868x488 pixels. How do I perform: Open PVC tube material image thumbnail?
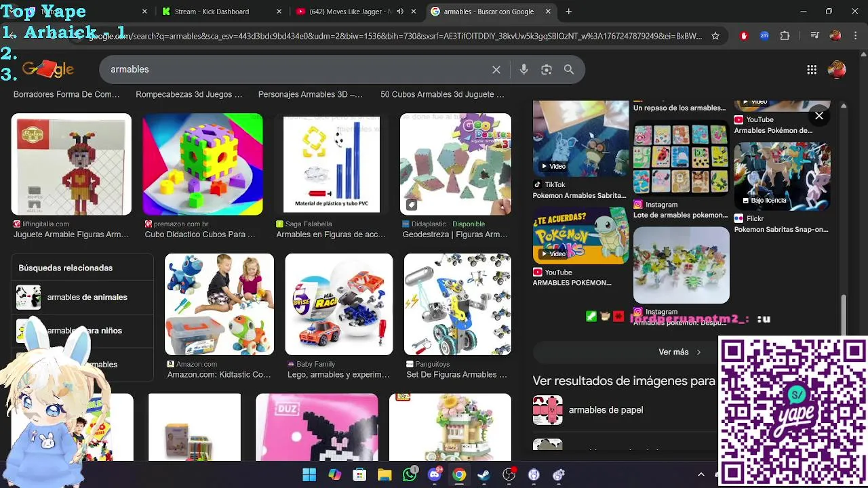332,164
